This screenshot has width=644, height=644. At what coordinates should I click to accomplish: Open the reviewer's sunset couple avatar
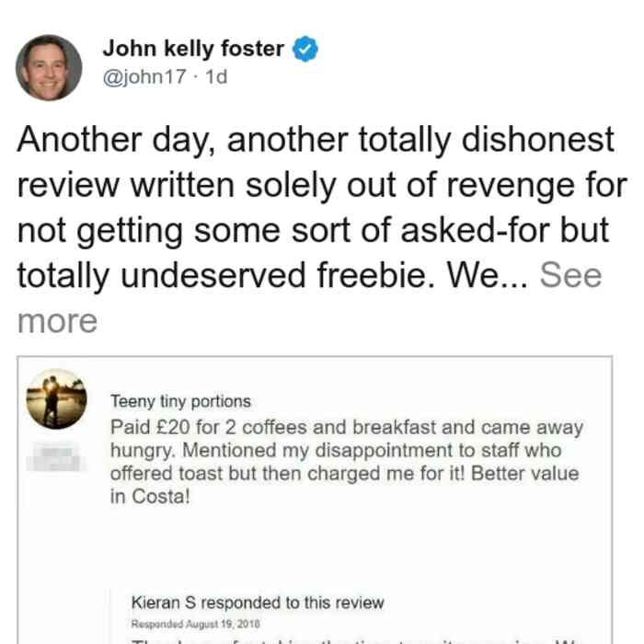click(x=57, y=398)
